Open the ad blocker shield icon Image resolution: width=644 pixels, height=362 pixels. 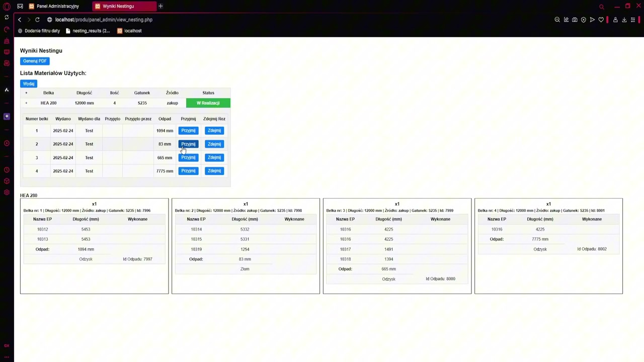tap(584, 20)
